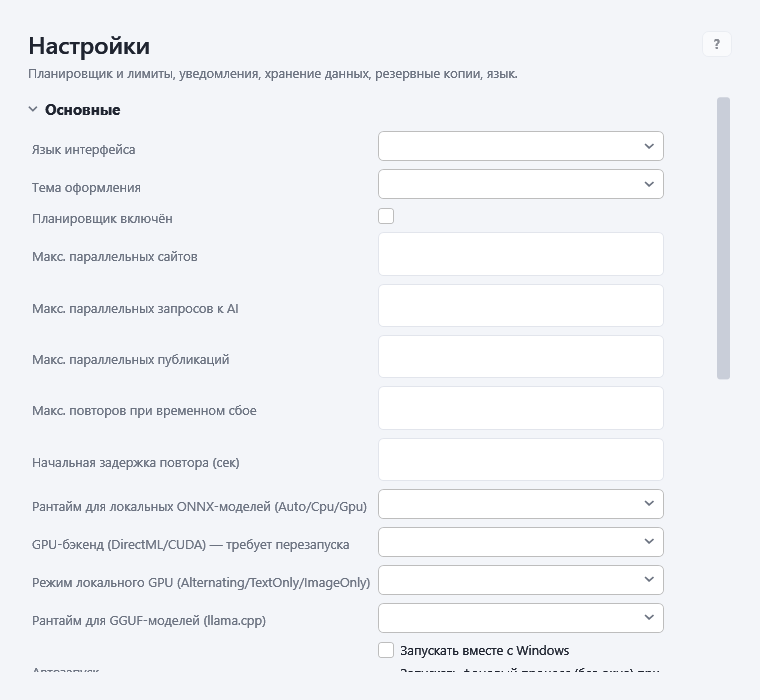Toggle the Планировщик включён checkbox

(386, 216)
